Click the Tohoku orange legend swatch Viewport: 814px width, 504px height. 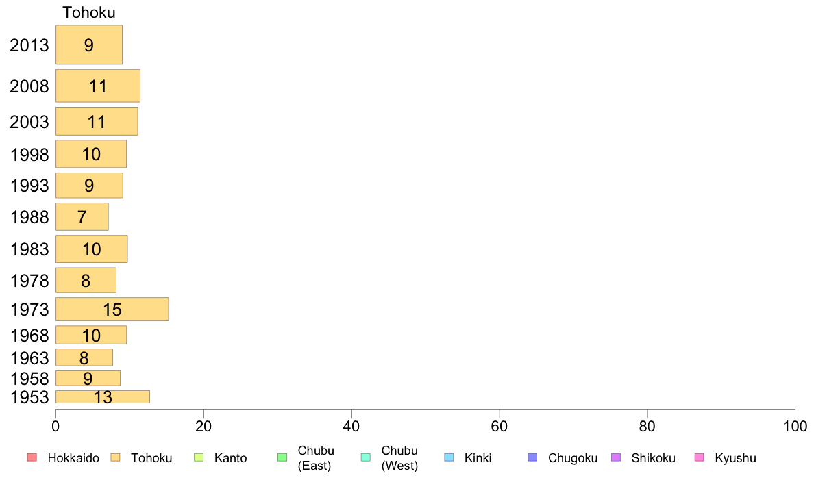pos(115,457)
